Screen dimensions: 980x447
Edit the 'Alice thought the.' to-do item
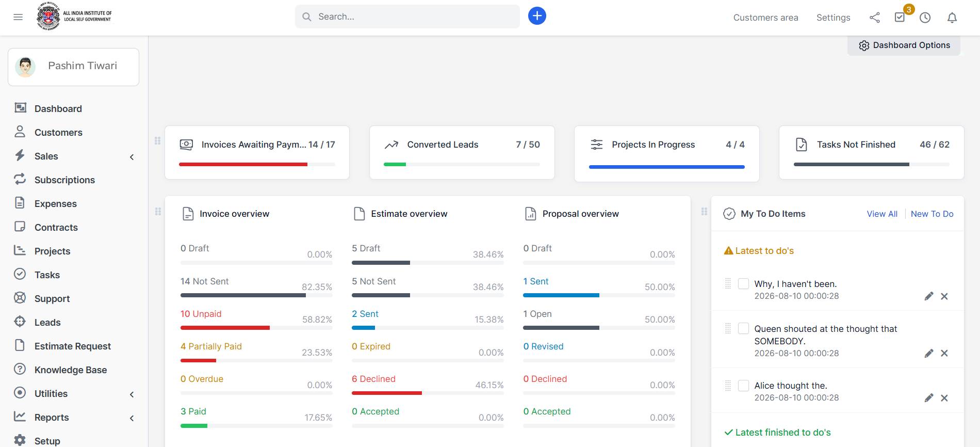[x=929, y=398]
